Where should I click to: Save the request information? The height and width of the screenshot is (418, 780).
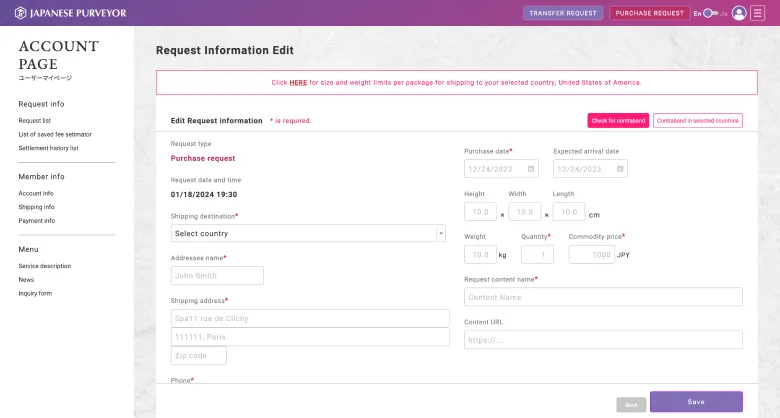click(x=696, y=401)
